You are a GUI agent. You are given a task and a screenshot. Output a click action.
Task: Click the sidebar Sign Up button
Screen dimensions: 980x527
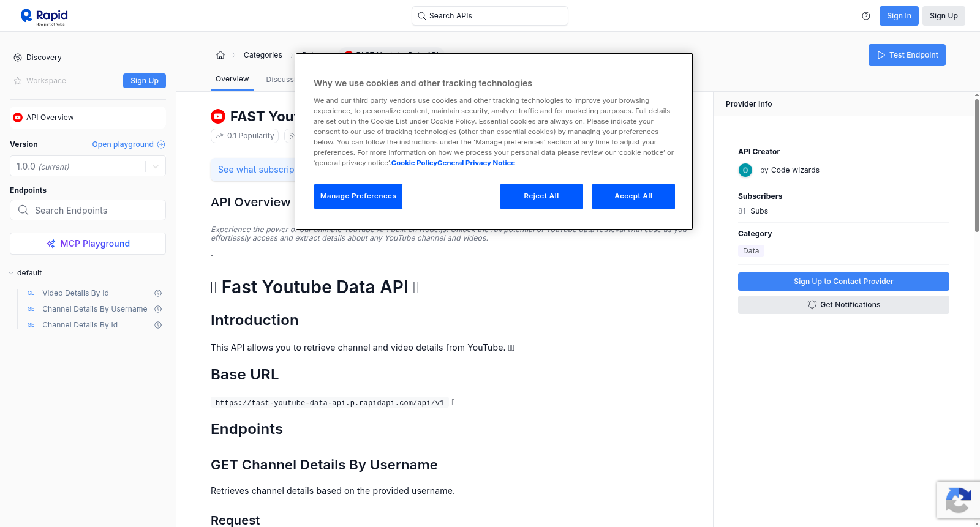[x=145, y=81]
